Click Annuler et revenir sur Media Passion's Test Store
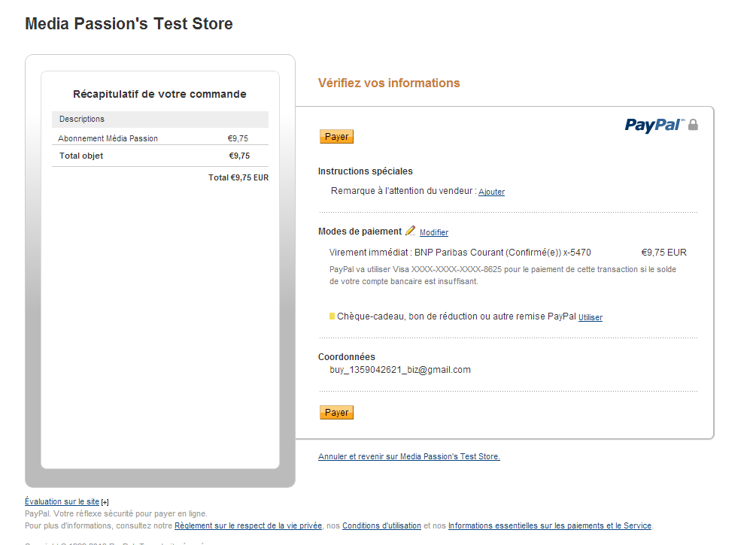Image resolution: width=756 pixels, height=545 pixels. (409, 456)
